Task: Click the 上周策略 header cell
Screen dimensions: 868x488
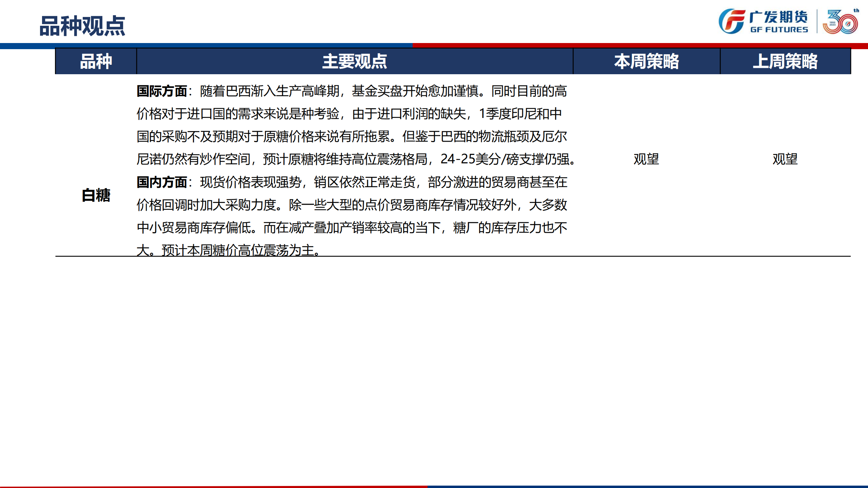Action: (785, 61)
